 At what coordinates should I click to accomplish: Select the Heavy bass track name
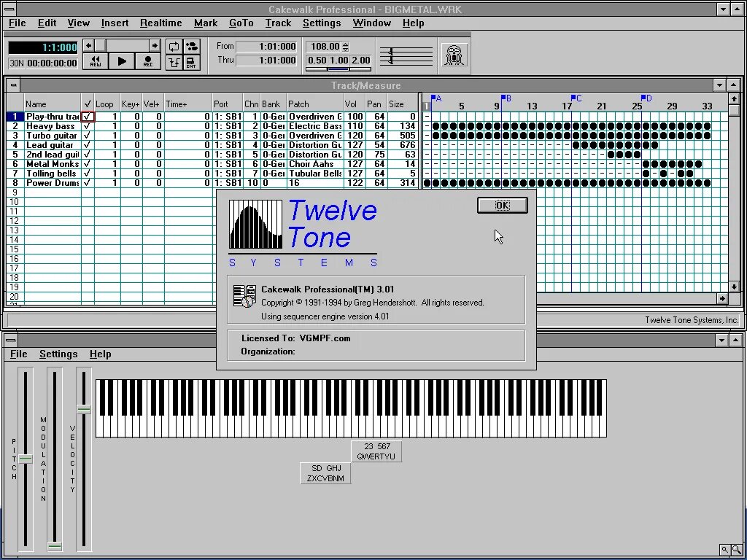point(52,126)
